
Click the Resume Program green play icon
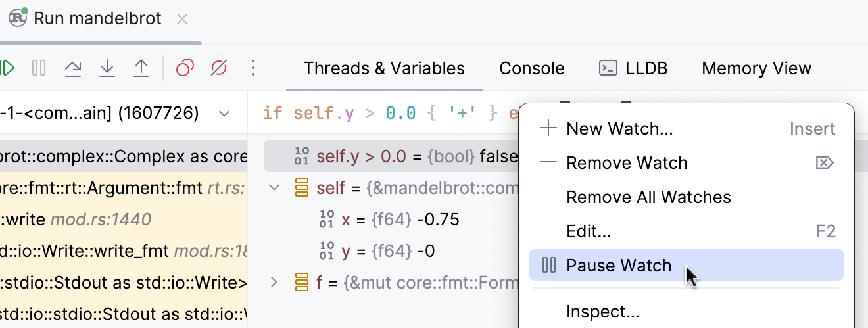(8, 68)
